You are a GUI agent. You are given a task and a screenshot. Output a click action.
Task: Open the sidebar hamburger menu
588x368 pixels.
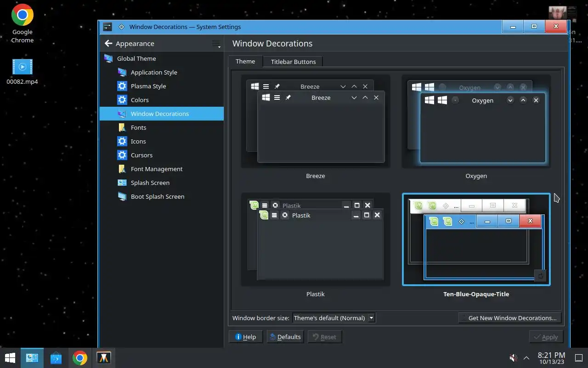coord(216,44)
